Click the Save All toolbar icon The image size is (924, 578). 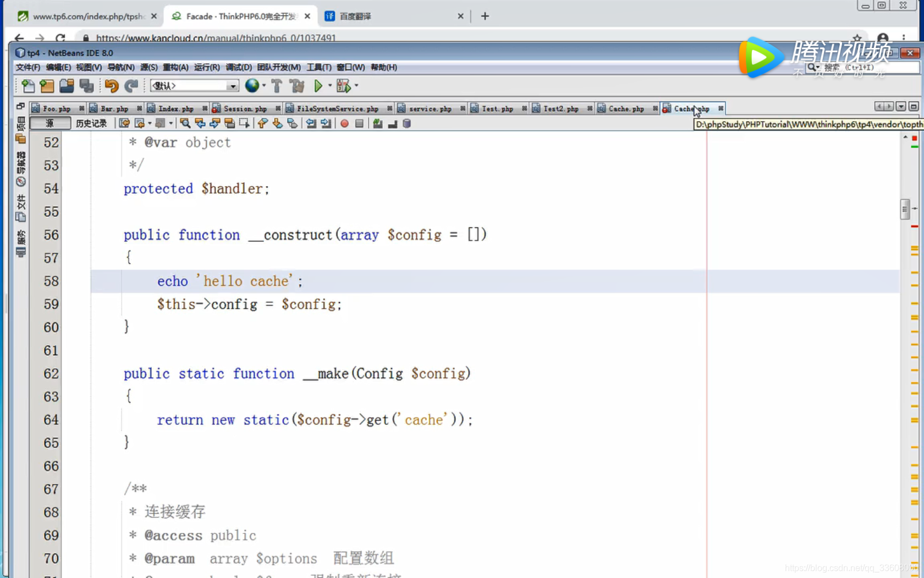pos(86,86)
